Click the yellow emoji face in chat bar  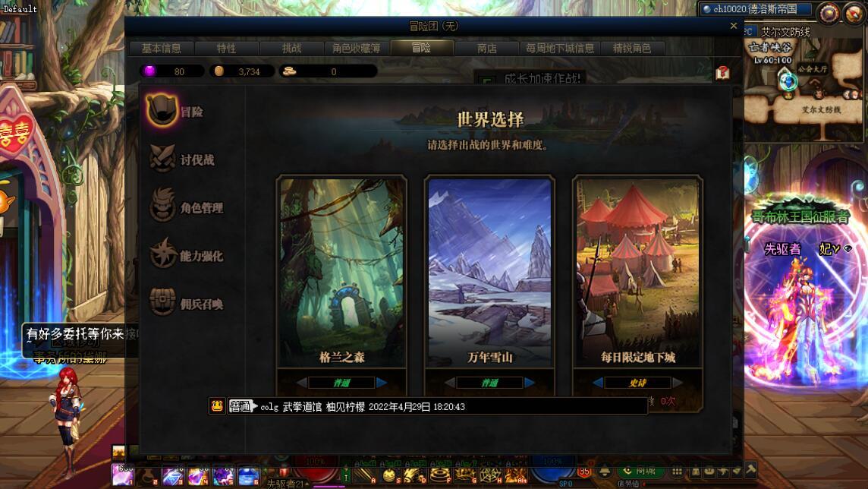pos(217,406)
